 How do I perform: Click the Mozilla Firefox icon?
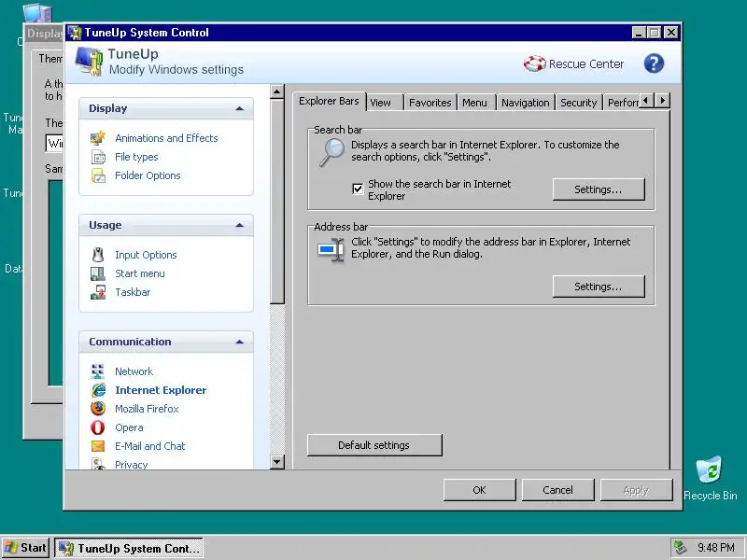coord(98,409)
